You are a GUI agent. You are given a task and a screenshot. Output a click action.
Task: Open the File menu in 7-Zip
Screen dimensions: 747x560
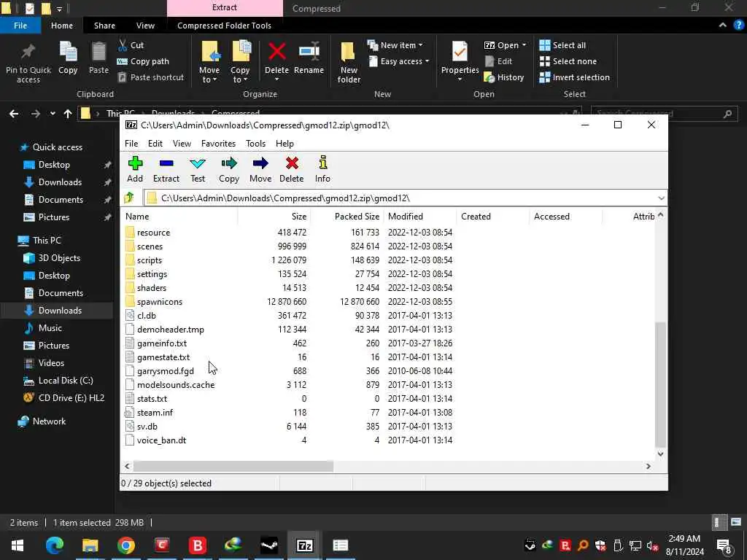131,144
